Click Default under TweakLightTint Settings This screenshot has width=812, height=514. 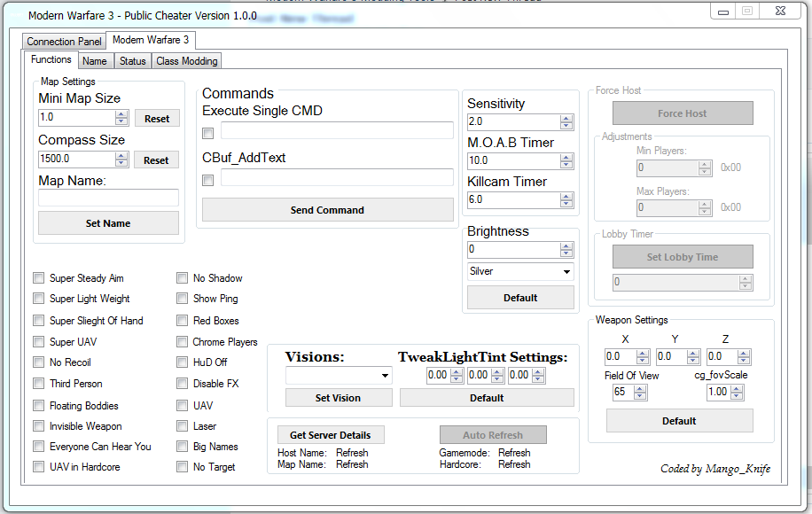coord(487,398)
